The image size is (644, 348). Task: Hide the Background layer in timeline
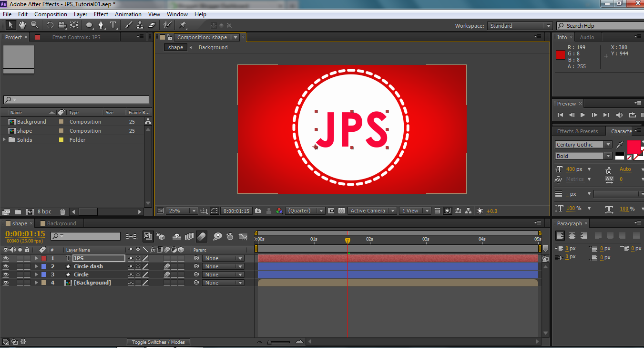(x=6, y=283)
